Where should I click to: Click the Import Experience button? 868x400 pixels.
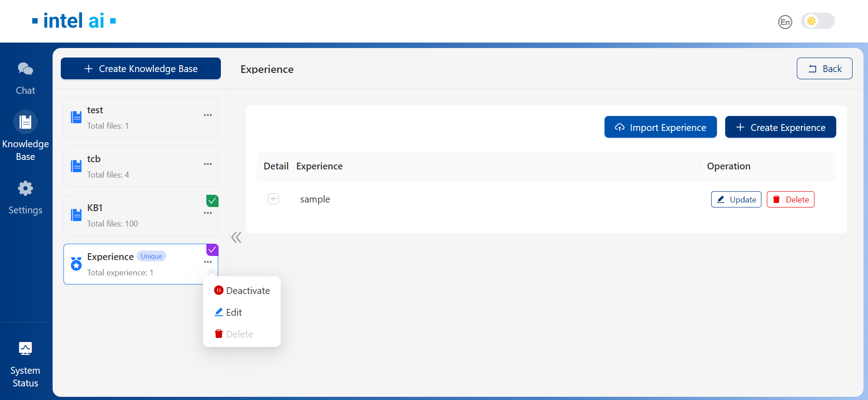[x=660, y=127]
